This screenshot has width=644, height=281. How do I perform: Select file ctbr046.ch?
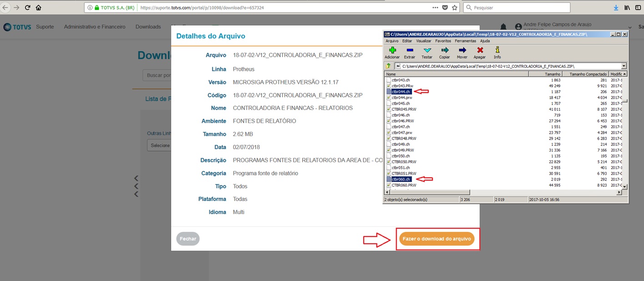(401, 115)
